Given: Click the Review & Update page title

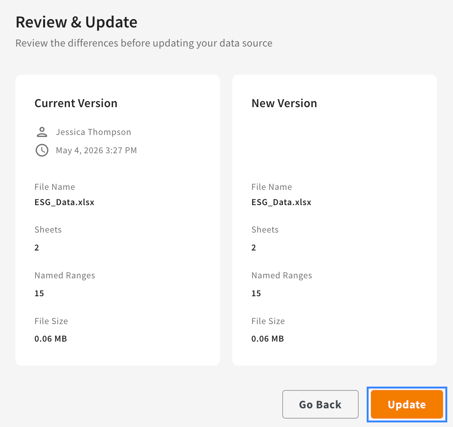Looking at the screenshot, I should coord(76,22).
